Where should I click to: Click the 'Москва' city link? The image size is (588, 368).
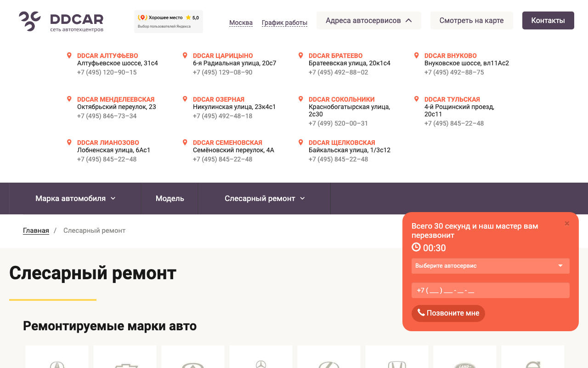(x=241, y=23)
